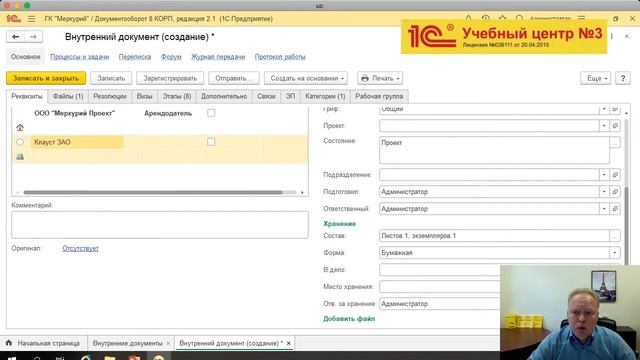This screenshot has width=640, height=360.
Task: Click the house icon in parties list
Action: click(20, 128)
